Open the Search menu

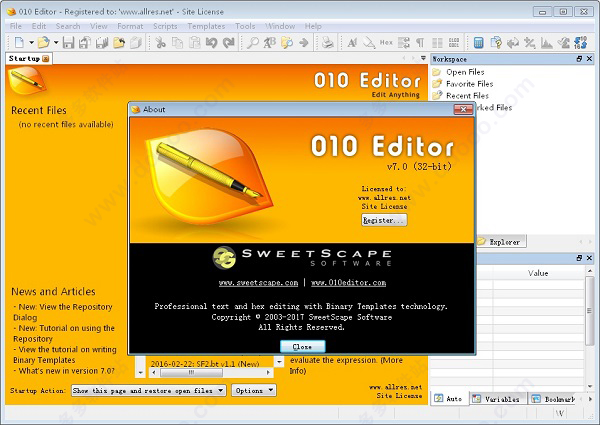68,26
